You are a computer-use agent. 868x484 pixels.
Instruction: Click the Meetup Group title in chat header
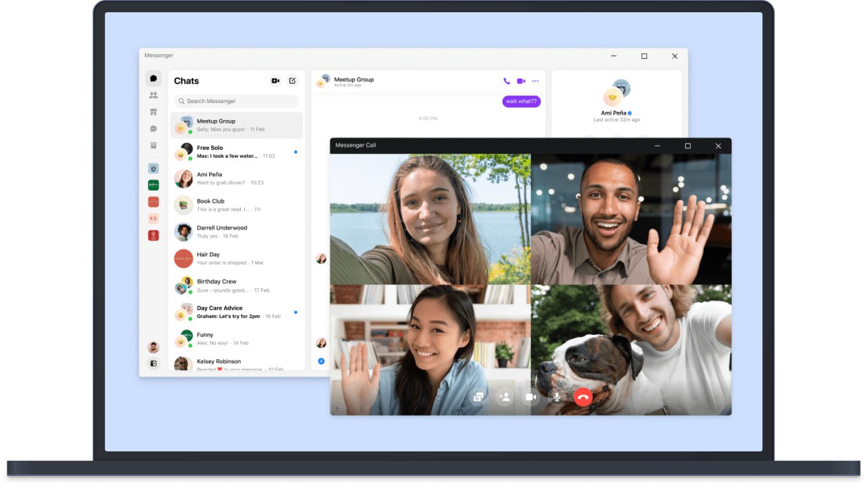coord(354,79)
